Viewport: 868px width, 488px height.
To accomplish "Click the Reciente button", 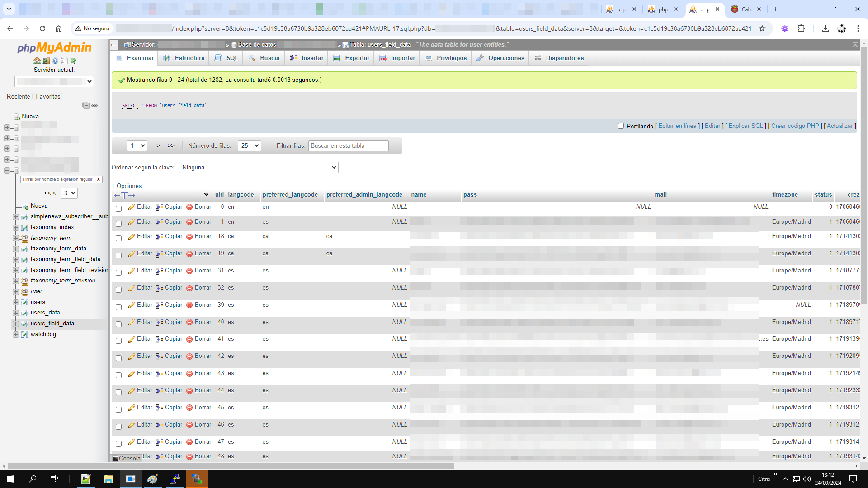I will click(x=19, y=97).
